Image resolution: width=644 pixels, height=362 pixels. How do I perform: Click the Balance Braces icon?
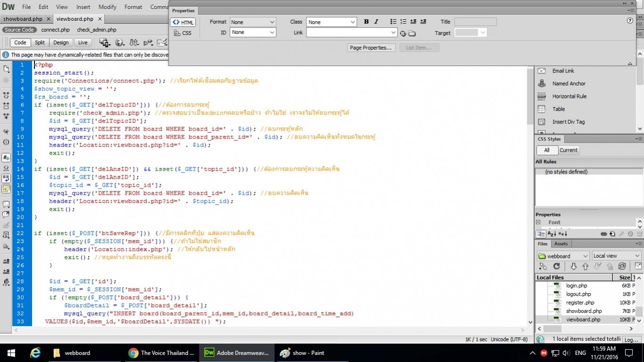point(7,142)
